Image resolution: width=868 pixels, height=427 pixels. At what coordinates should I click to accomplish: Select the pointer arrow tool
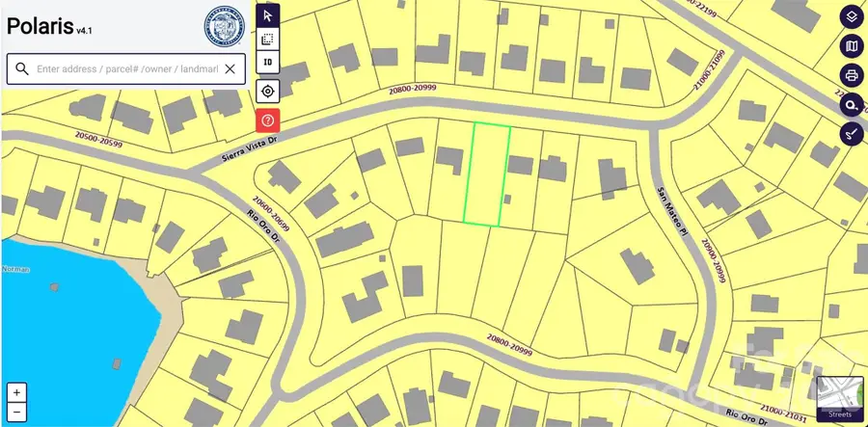pyautogui.click(x=268, y=14)
